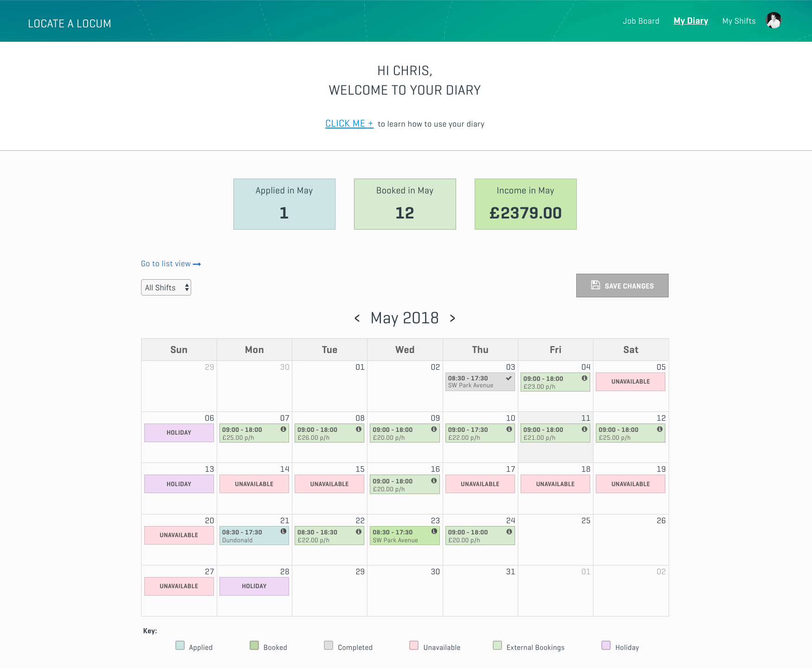Click info icon on Thursday 24 shift
This screenshot has width=812, height=668.
pyautogui.click(x=509, y=532)
